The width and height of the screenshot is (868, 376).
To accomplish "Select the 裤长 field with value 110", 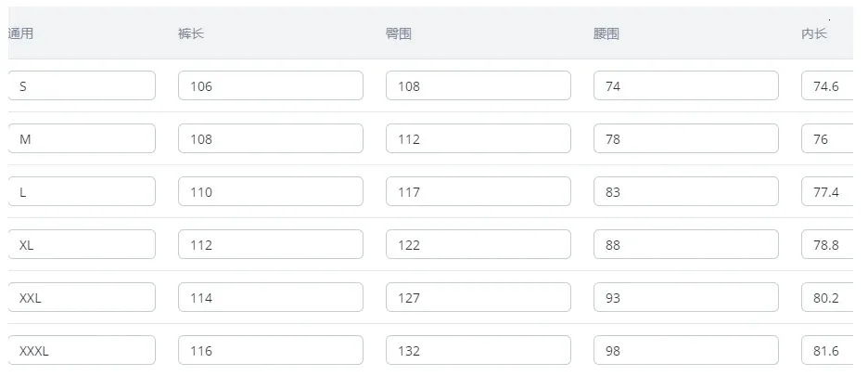I will coord(271,191).
